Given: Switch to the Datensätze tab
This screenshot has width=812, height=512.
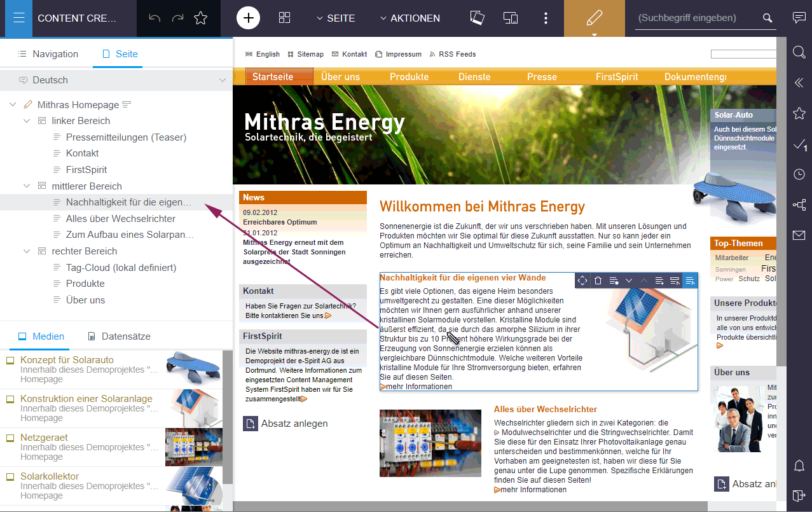Looking at the screenshot, I should tap(119, 336).
